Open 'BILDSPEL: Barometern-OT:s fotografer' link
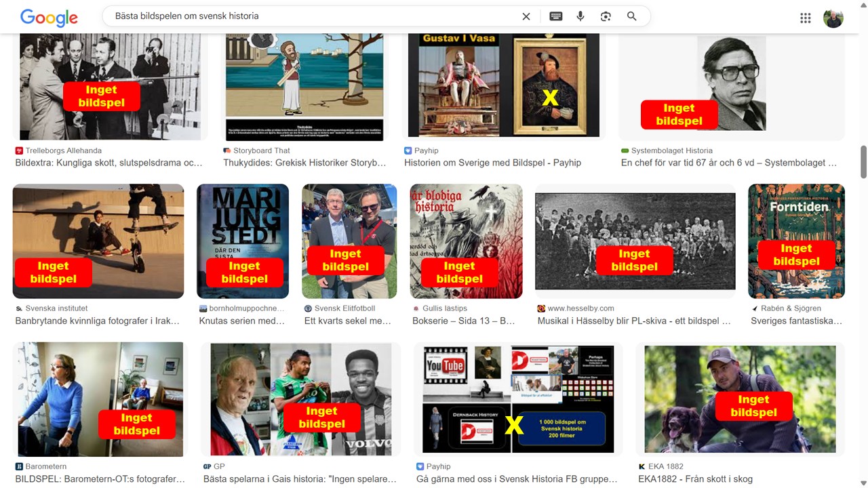868x488 pixels. click(100, 479)
